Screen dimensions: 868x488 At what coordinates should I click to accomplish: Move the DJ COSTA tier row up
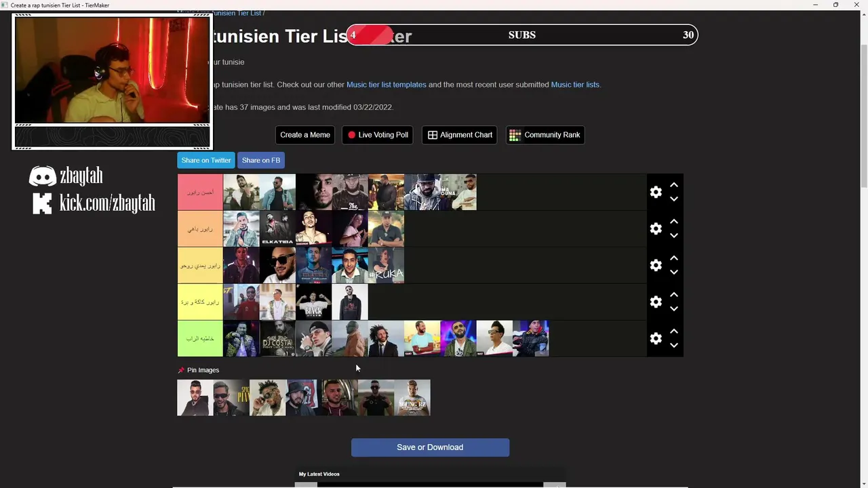(x=674, y=331)
